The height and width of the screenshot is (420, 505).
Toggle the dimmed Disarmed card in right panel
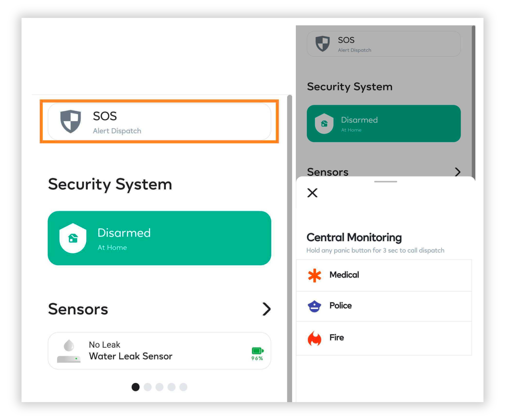click(384, 124)
